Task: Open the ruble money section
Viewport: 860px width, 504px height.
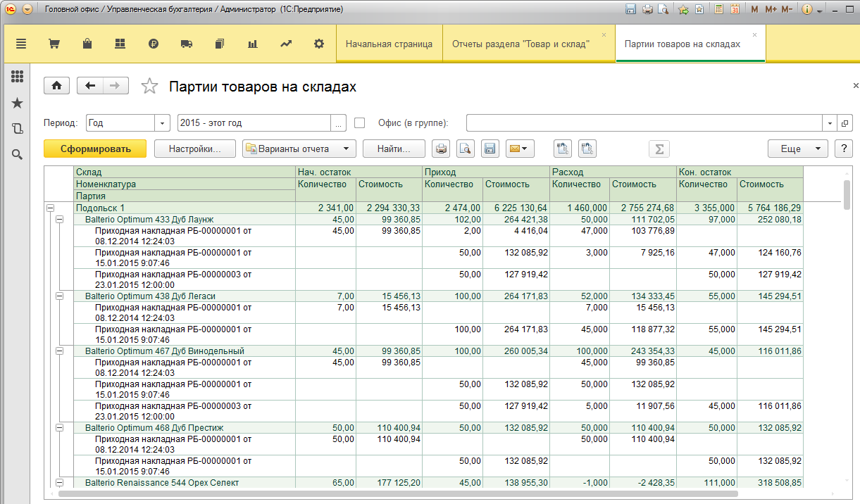Action: (154, 44)
